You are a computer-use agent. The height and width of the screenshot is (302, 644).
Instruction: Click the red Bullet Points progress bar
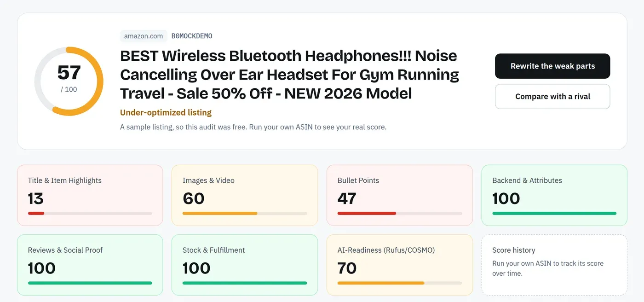[400, 213]
